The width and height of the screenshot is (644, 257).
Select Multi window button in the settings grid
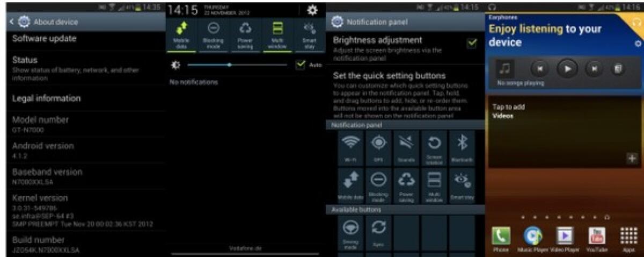pos(434,184)
